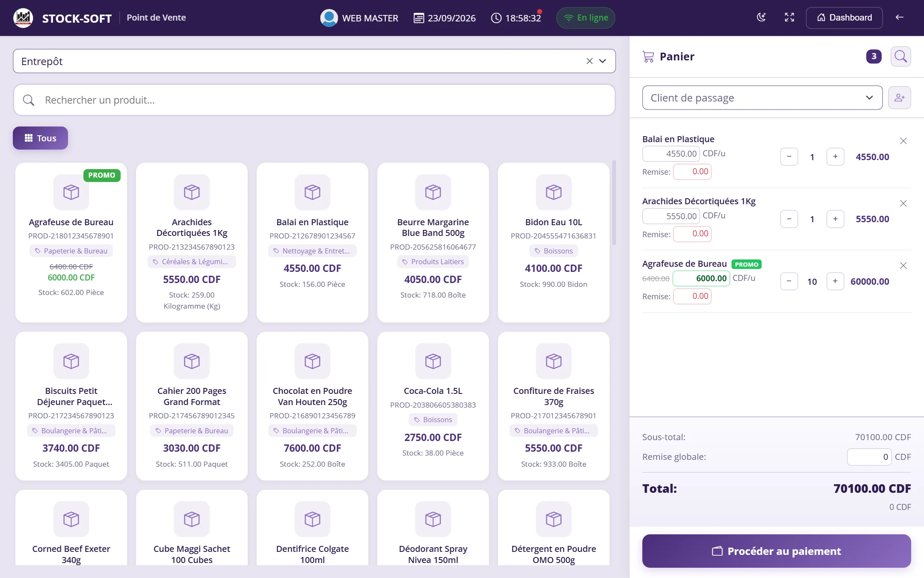Viewport: 924px width, 578px height.
Task: Expand the Entrepôt warehouse dropdown
Action: pyautogui.click(x=602, y=61)
